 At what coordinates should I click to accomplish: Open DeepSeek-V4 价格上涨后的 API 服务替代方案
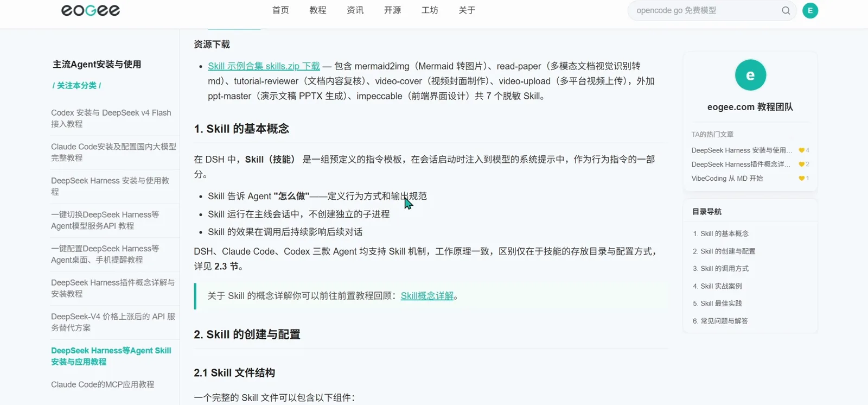click(x=113, y=322)
